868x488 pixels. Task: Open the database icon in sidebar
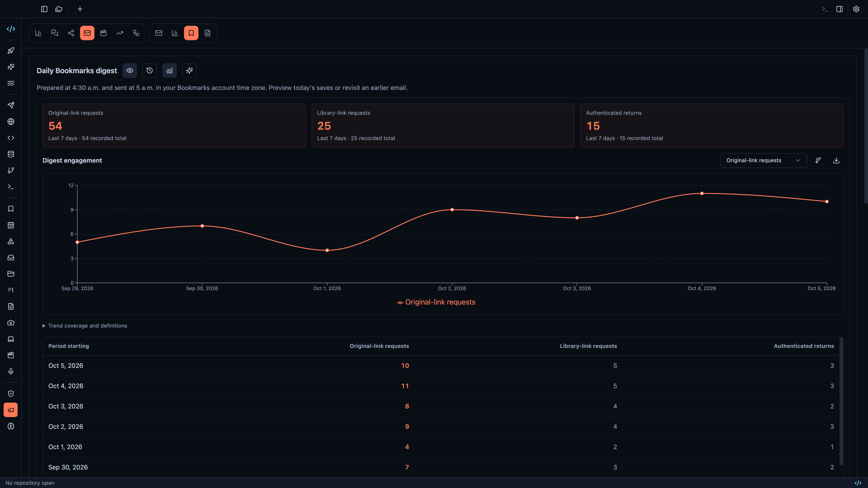(x=11, y=154)
